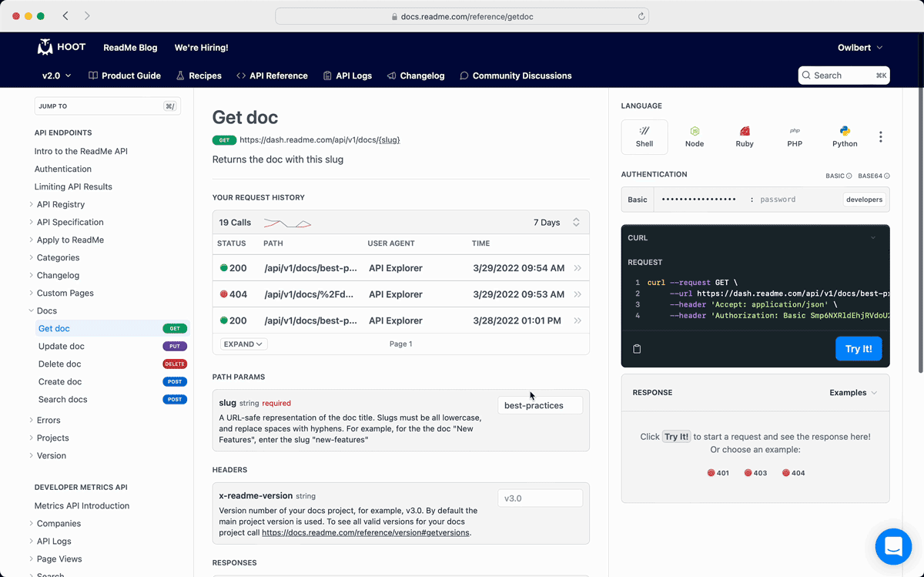Viewport: 924px width, 577px height.
Task: Open details arrow for 3/28/2022 call
Action: click(577, 320)
